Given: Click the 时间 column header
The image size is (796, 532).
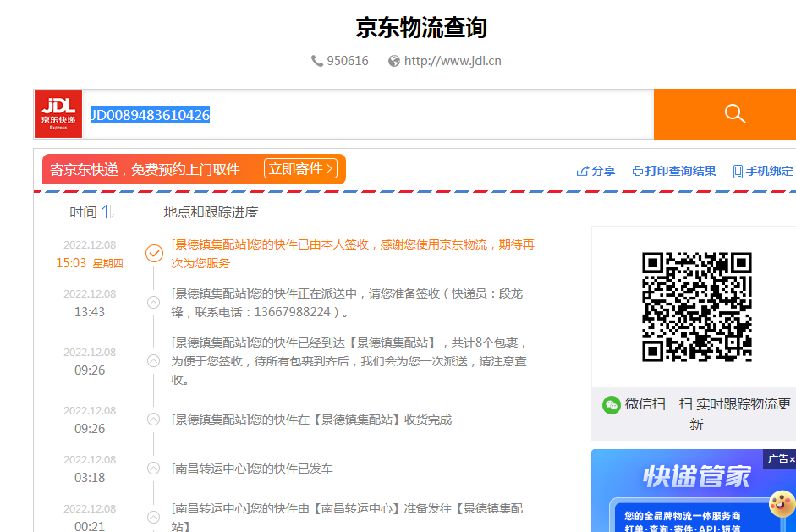Looking at the screenshot, I should click(83, 211).
